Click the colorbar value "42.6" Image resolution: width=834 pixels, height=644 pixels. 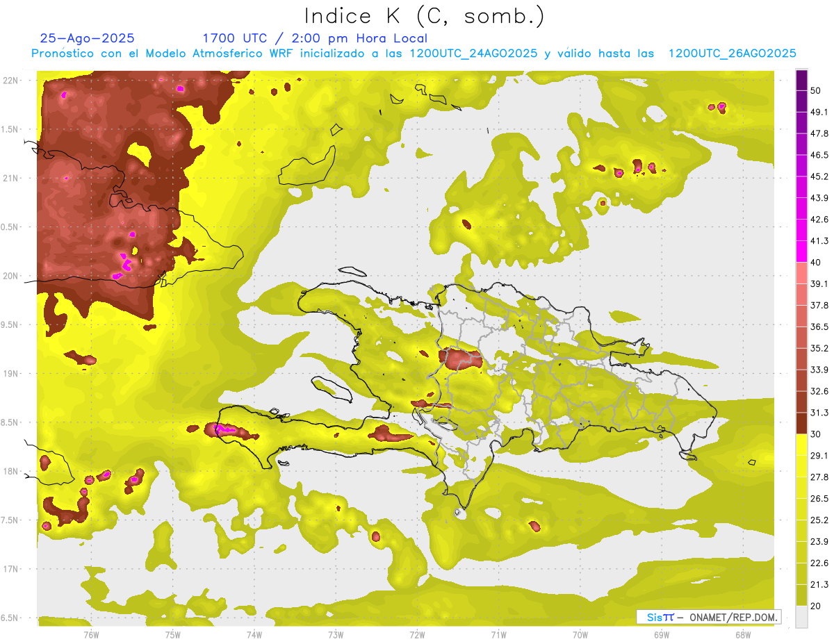click(819, 220)
